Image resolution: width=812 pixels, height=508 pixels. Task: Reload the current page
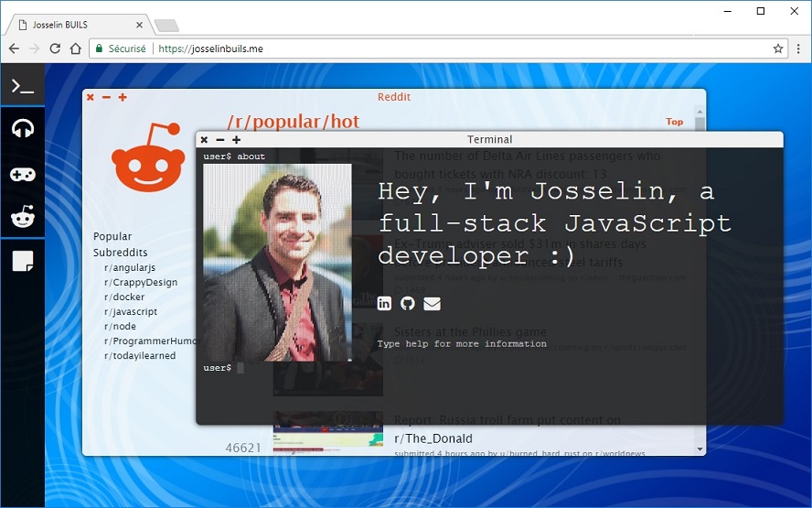click(x=55, y=49)
